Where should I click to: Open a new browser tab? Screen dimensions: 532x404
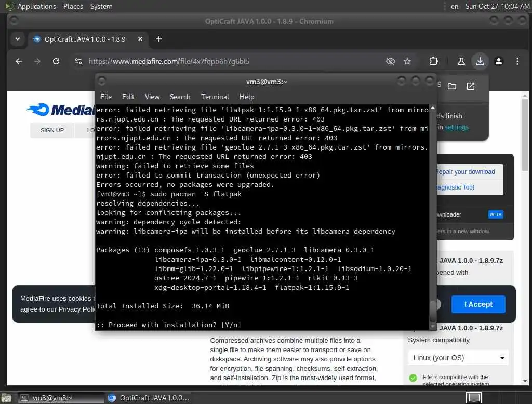(159, 39)
